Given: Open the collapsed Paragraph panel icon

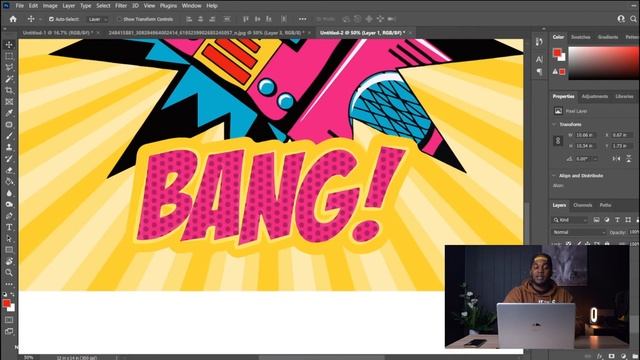Looking at the screenshot, I should coord(539,72).
